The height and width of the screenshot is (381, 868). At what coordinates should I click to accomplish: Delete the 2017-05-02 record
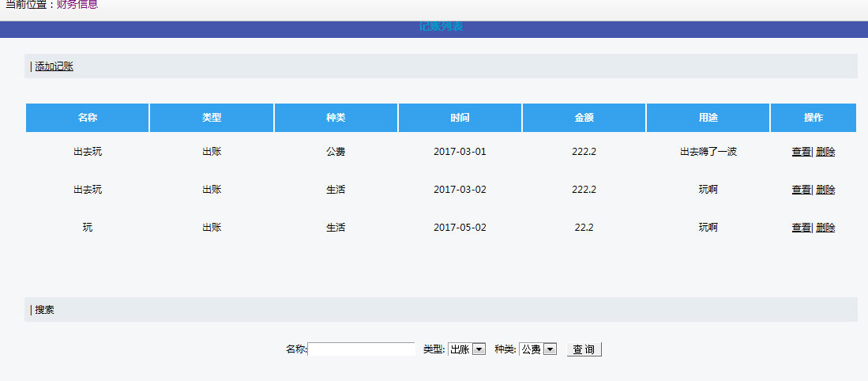tap(825, 228)
